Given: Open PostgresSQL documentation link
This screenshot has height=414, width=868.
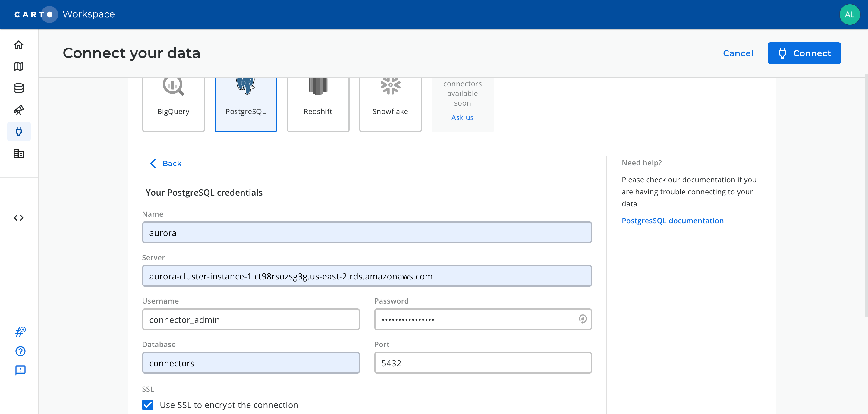Looking at the screenshot, I should pyautogui.click(x=673, y=220).
